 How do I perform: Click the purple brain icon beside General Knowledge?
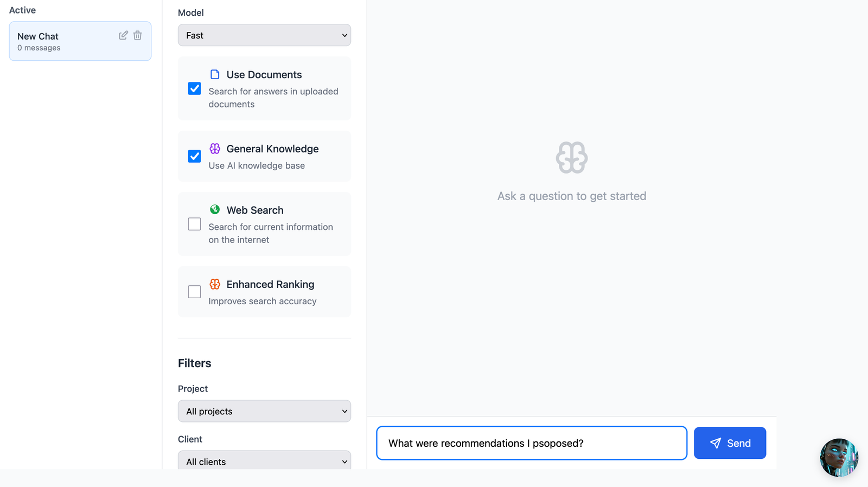tap(215, 149)
